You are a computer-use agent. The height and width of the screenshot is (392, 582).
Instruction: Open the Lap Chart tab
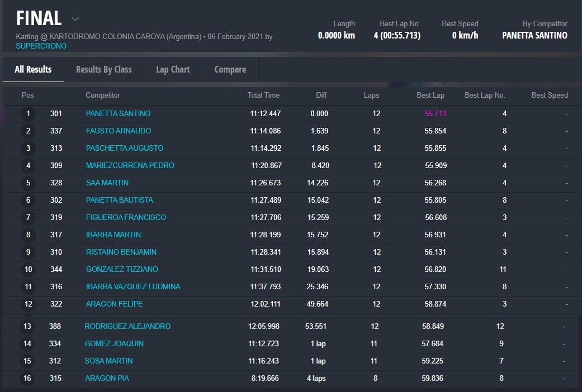[x=173, y=69]
